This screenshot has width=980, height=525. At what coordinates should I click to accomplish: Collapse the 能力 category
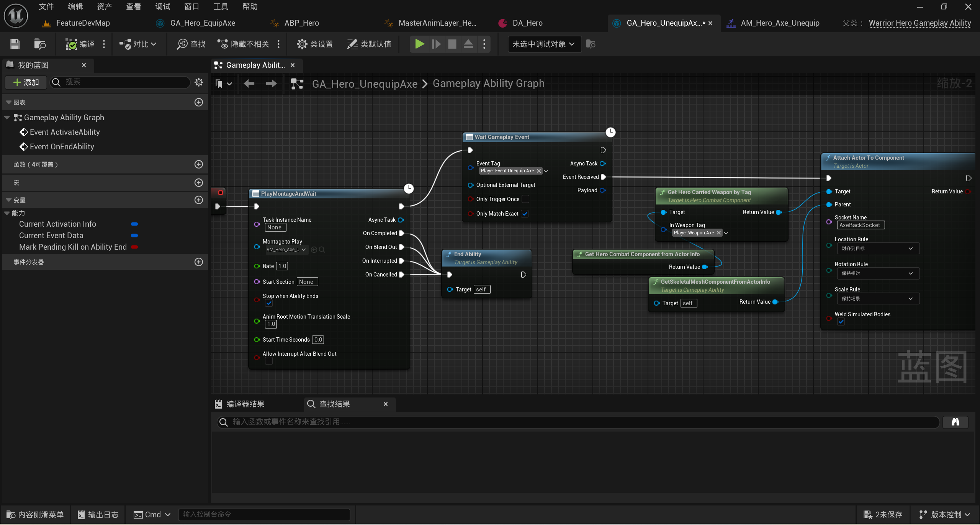(7, 213)
